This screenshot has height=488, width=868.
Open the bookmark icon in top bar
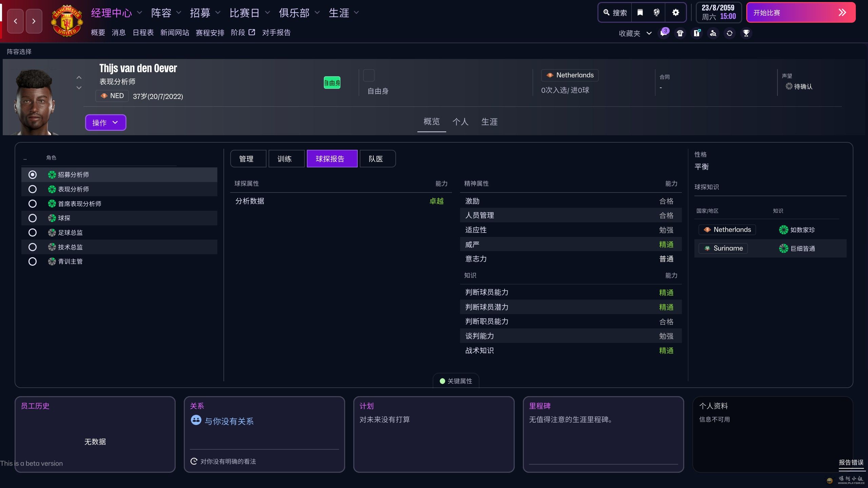[x=640, y=13]
